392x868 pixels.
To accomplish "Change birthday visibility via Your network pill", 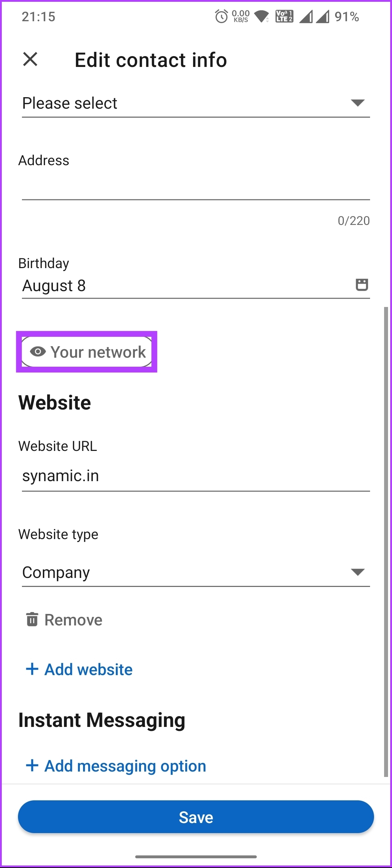I will click(87, 352).
